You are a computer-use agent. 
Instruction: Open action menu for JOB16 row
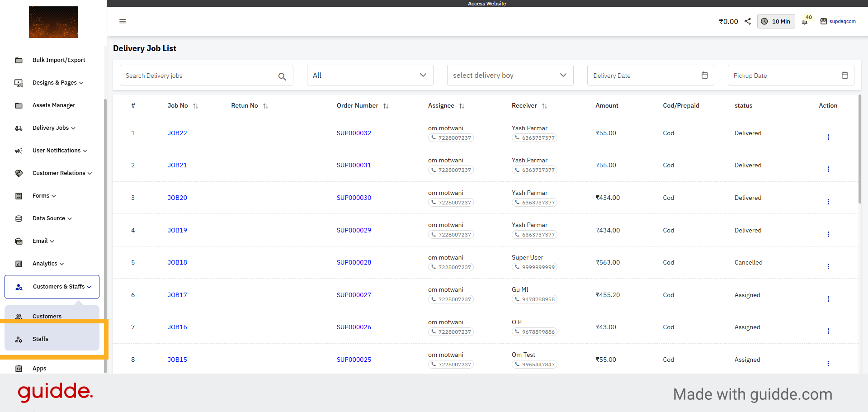coord(828,331)
